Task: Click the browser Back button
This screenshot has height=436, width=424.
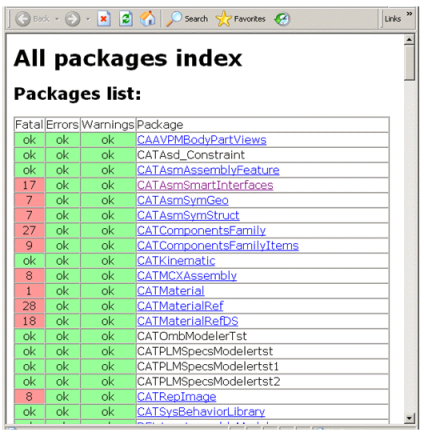Action: [32, 19]
